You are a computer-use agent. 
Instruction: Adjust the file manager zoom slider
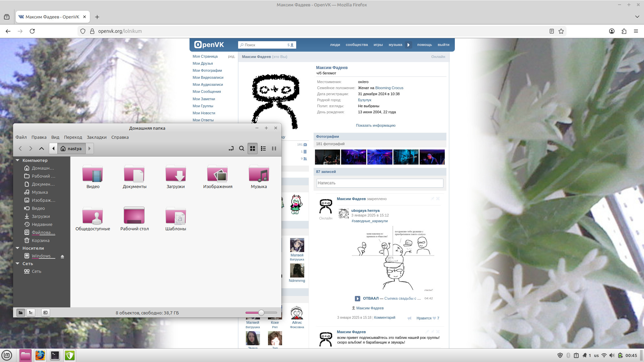pos(261,313)
